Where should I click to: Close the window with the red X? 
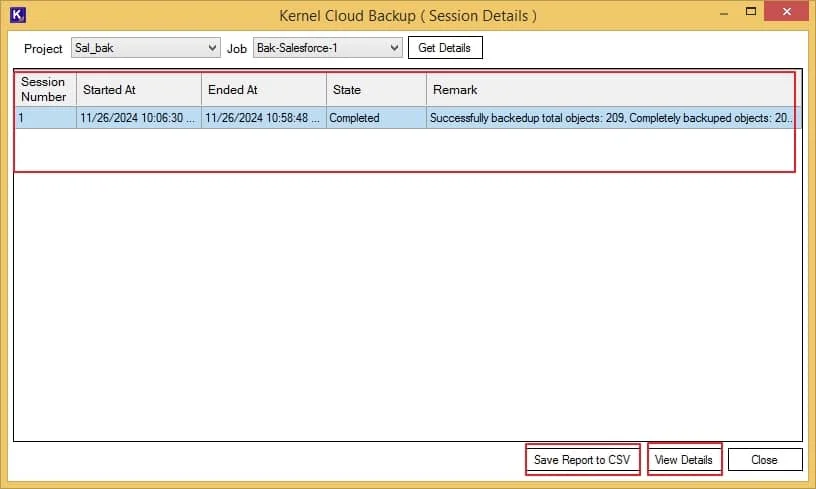(x=786, y=11)
